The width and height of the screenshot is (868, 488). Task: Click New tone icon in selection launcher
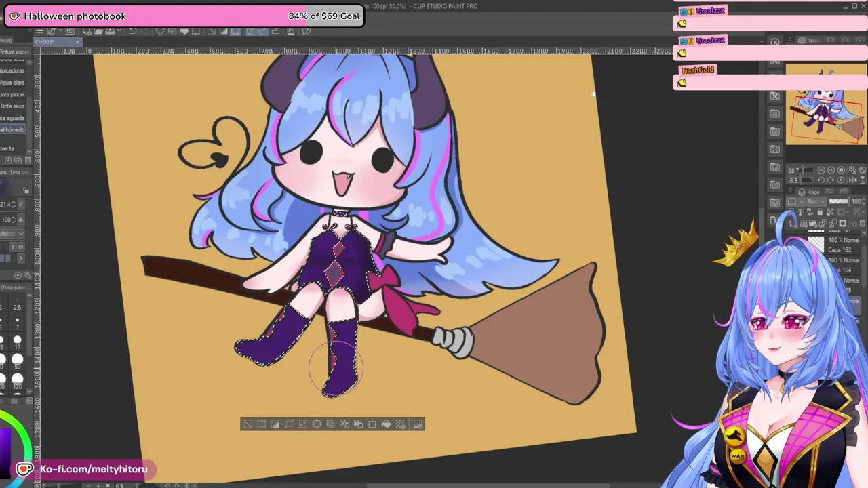(400, 424)
